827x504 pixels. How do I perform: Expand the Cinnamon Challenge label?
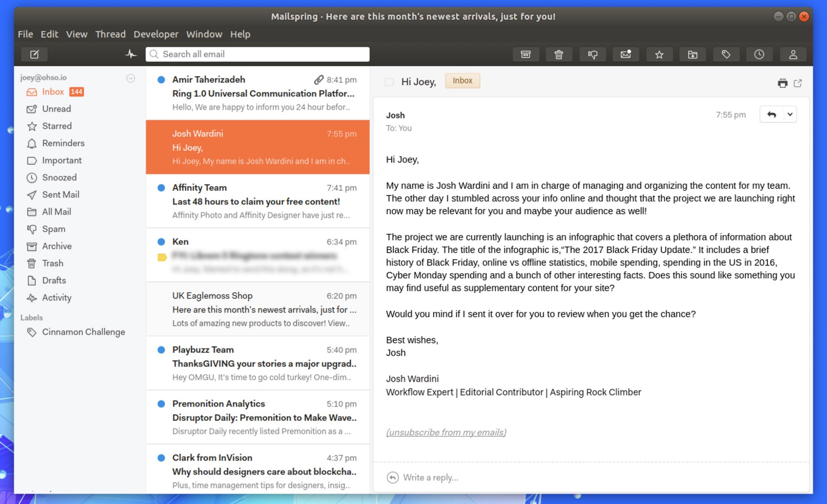coord(83,332)
